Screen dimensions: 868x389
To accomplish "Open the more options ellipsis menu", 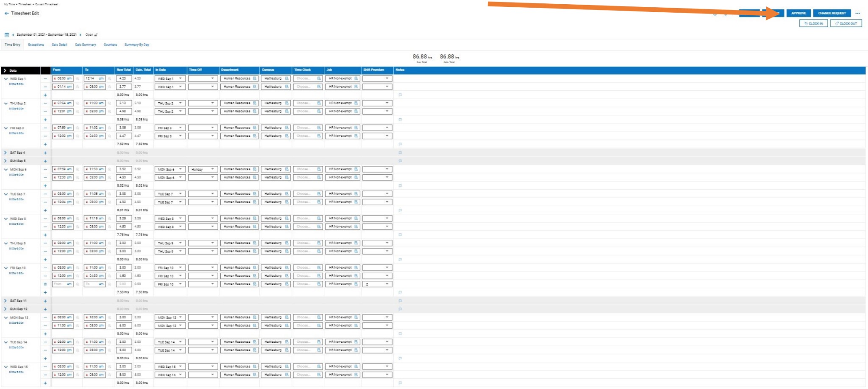I will (857, 14).
